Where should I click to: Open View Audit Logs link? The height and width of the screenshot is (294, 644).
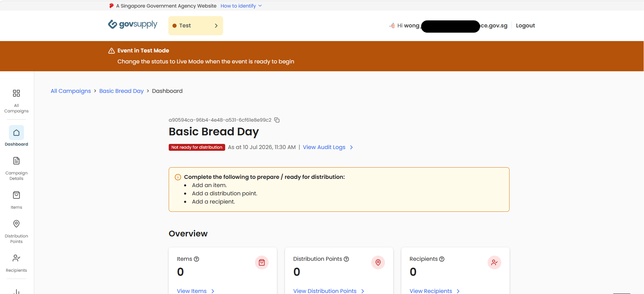click(x=328, y=147)
